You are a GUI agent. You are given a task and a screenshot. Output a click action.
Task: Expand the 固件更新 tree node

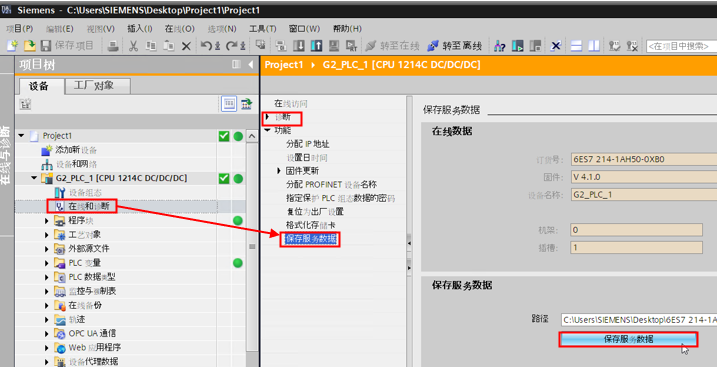click(278, 170)
